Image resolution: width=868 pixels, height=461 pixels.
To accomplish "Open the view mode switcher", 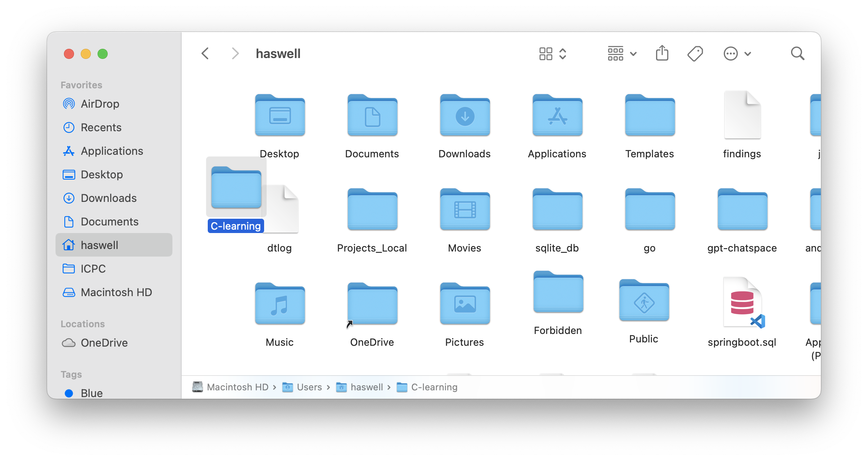I will (553, 53).
